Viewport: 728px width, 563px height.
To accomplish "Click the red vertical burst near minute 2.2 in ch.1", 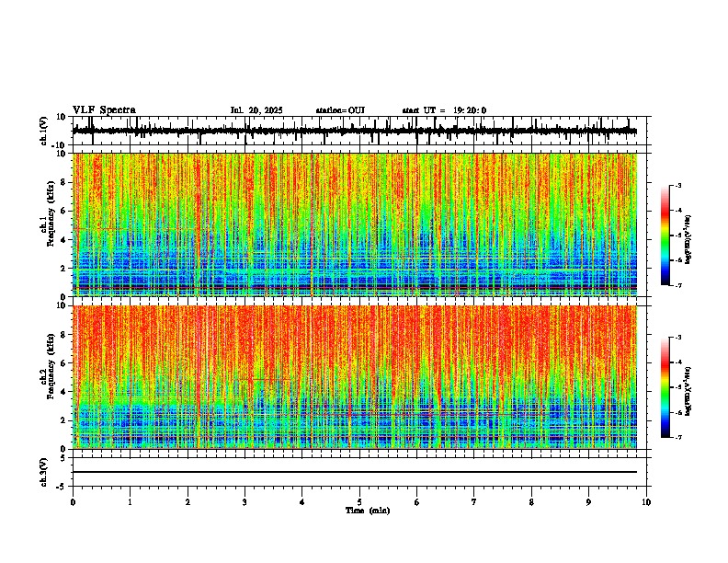I will pyautogui.click(x=198, y=224).
